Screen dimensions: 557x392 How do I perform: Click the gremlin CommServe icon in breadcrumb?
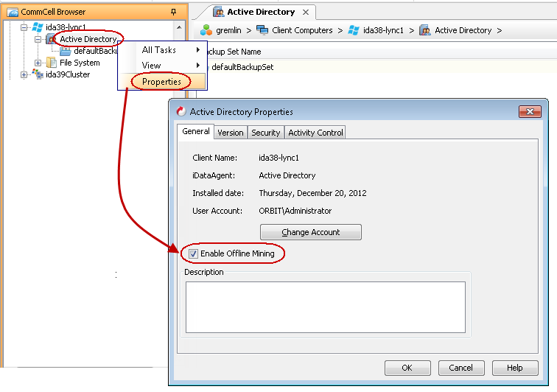206,30
